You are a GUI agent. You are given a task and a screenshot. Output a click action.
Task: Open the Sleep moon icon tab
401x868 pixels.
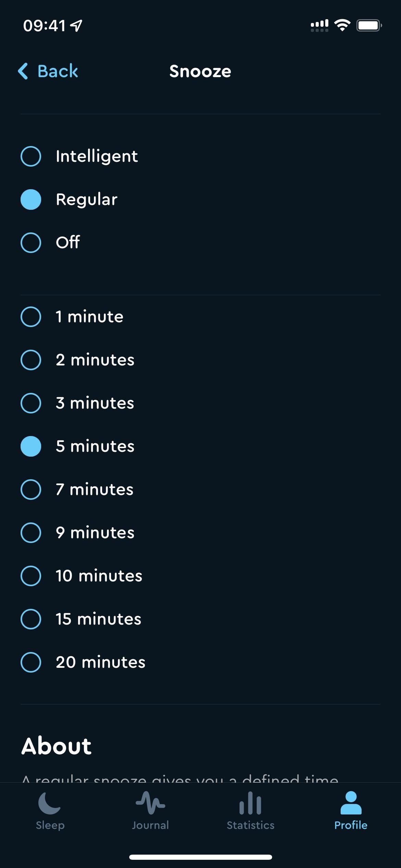tap(50, 803)
